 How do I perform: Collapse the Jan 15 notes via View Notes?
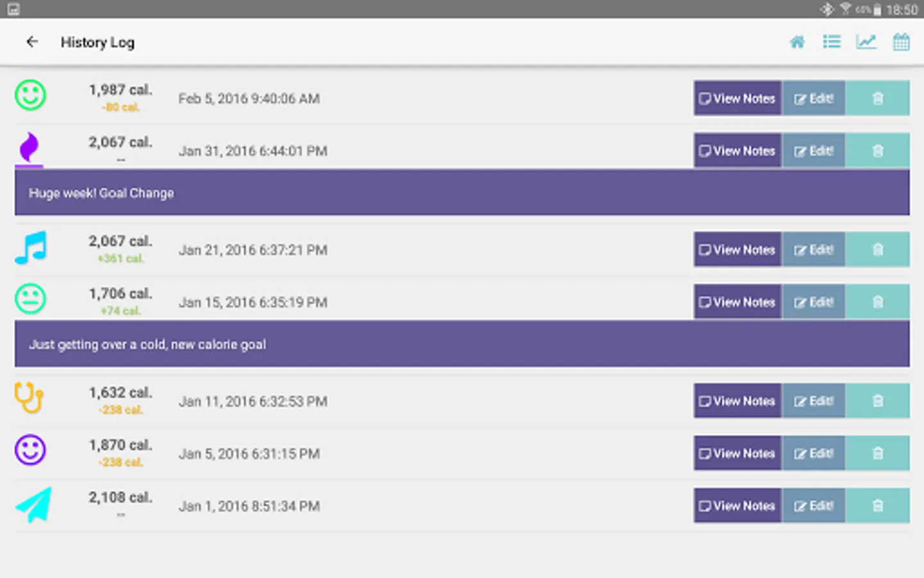pos(737,302)
